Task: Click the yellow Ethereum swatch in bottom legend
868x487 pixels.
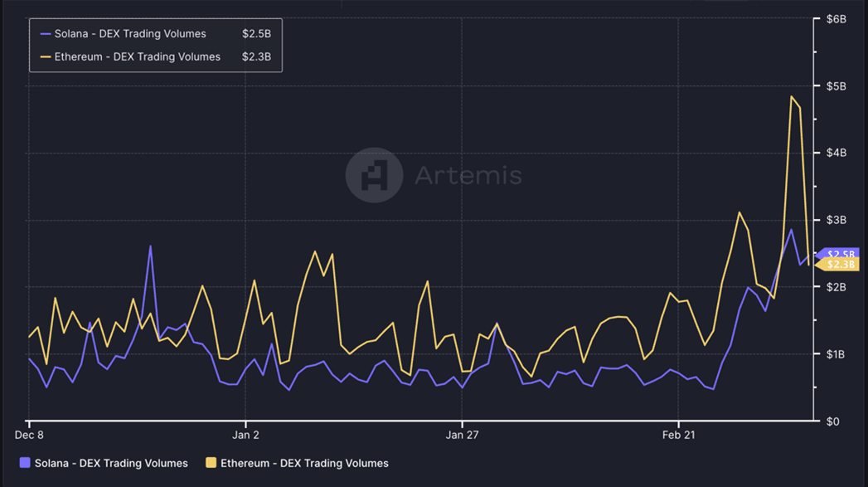Action: coord(211,463)
